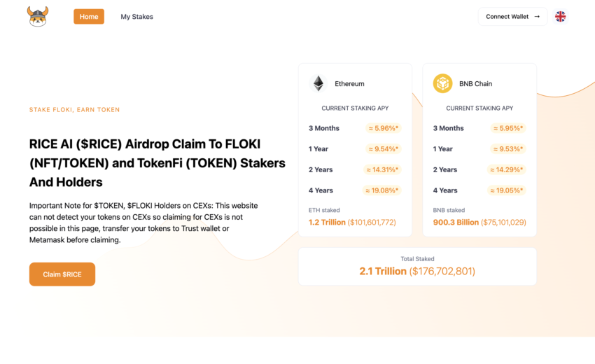Click the Important Note paragraph
Screen dimensions: 595x364
pyautogui.click(x=143, y=223)
